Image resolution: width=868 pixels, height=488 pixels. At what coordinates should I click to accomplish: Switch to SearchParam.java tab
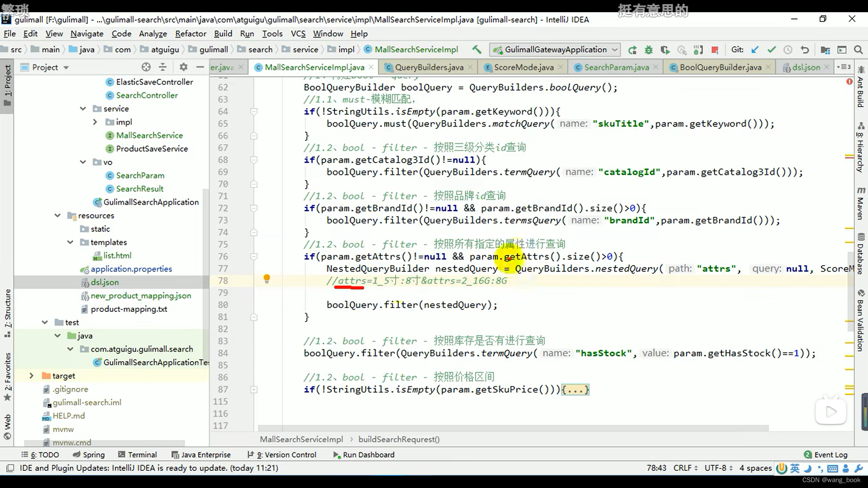[617, 67]
